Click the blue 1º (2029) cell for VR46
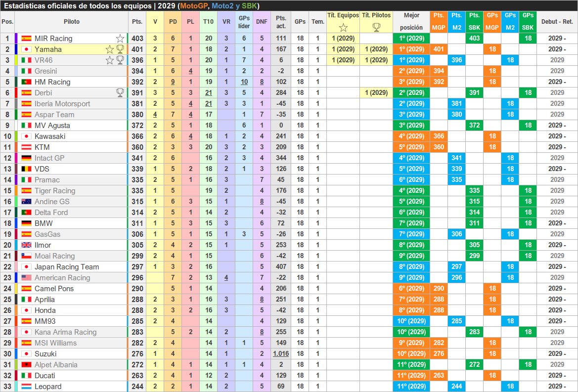 coord(411,60)
